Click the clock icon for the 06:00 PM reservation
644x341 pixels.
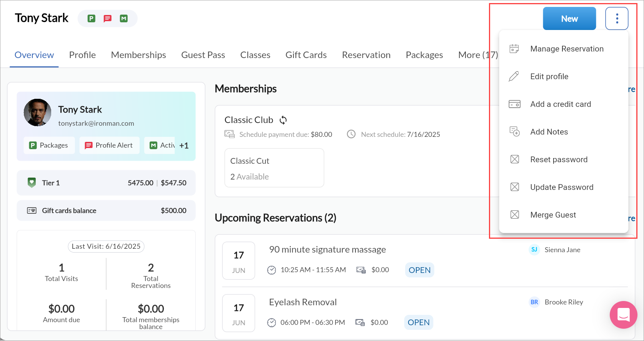pos(272,323)
